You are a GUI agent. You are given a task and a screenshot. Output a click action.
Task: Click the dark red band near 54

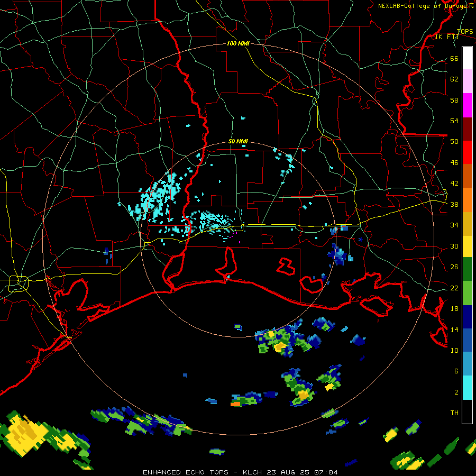click(x=467, y=129)
